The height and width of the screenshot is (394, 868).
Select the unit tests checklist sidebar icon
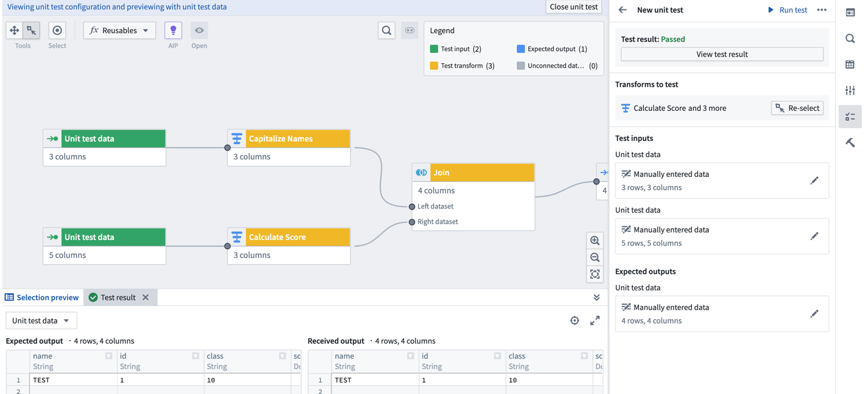pos(850,117)
